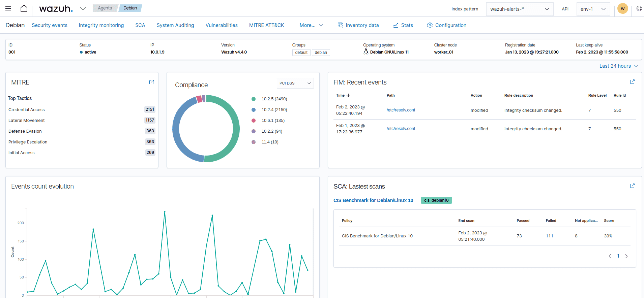This screenshot has height=298, width=644.
Task: Go to next SCA scans page
Action: pos(626,256)
